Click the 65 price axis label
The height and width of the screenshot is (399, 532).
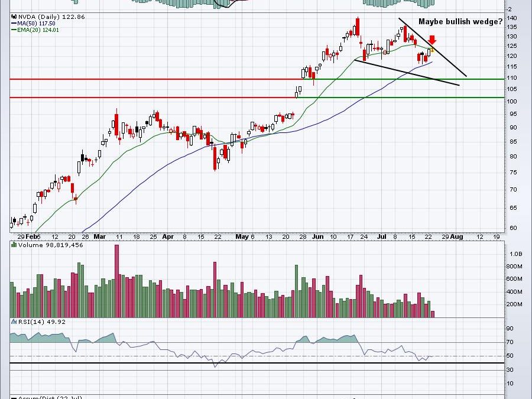513,207
